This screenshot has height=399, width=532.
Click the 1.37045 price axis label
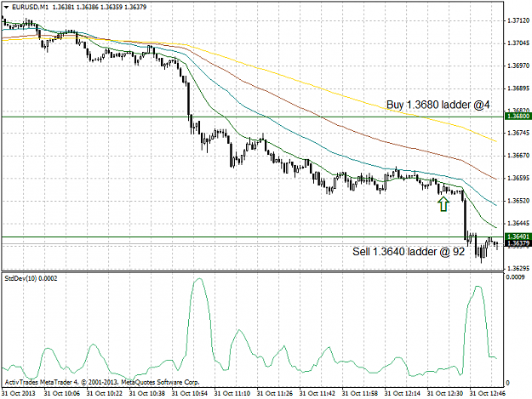518,43
